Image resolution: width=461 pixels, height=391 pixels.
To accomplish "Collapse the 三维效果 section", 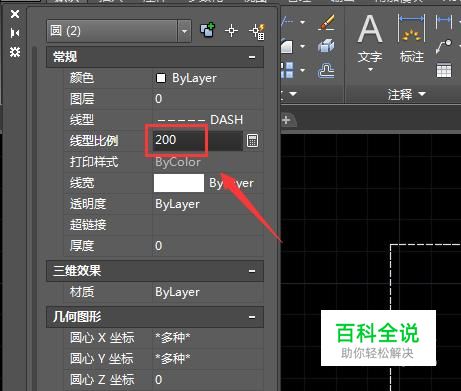I will pos(252,271).
